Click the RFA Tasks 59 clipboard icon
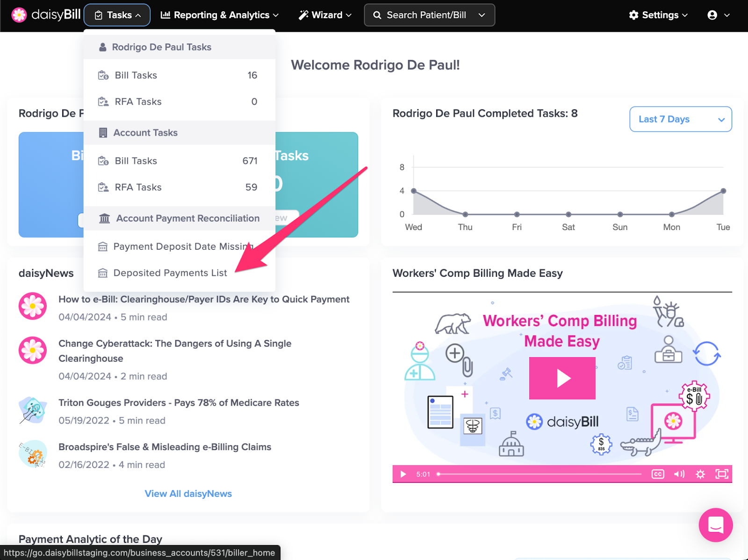Screen dimensions: 748x560 pos(103,187)
